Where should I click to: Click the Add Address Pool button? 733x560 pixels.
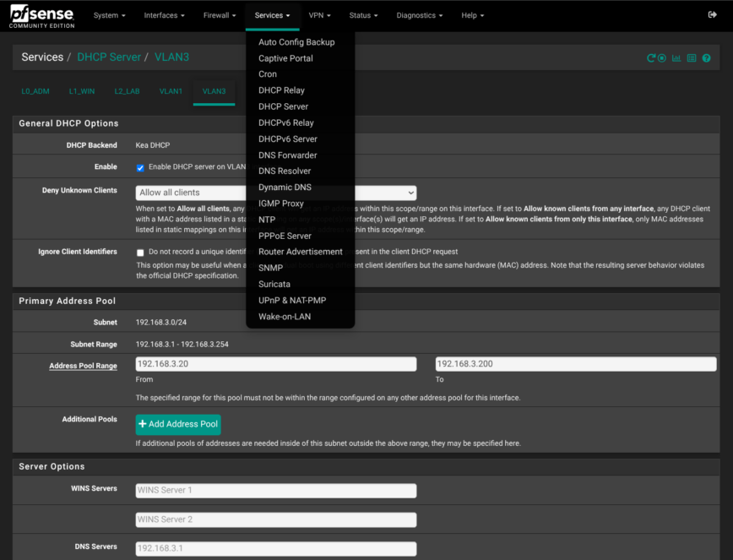(x=178, y=425)
